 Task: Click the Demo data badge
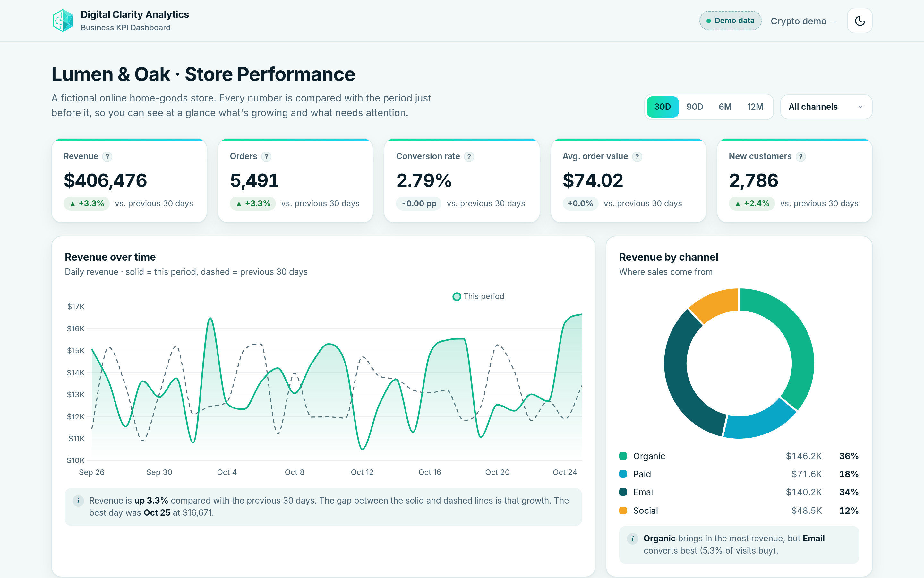click(730, 21)
